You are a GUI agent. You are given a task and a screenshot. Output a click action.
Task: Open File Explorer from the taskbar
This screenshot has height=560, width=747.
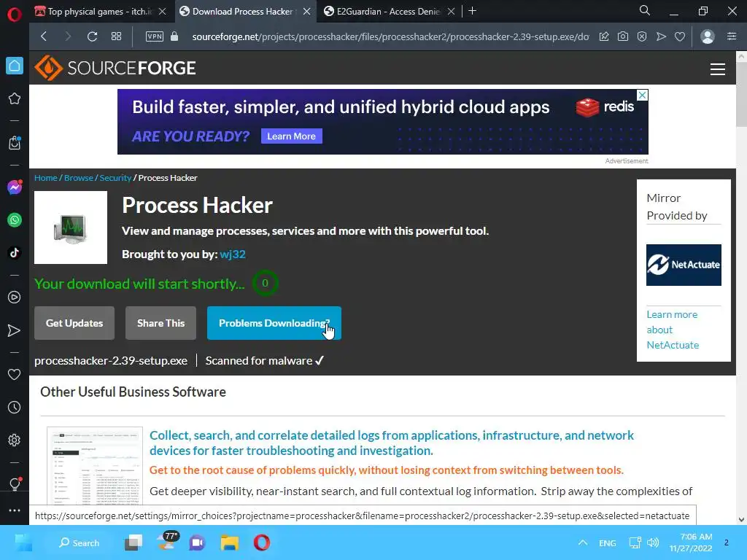click(x=230, y=542)
